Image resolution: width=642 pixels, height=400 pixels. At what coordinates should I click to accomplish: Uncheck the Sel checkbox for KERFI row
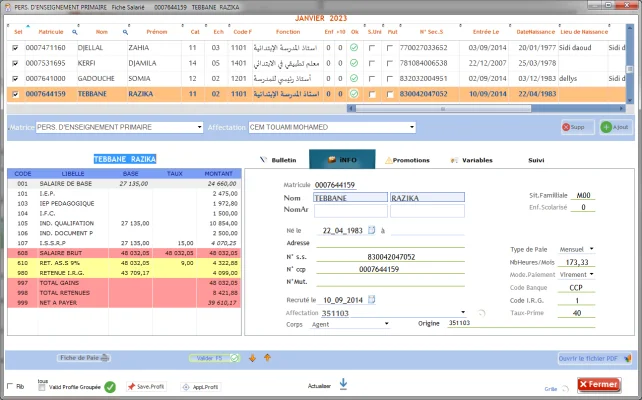pyautogui.click(x=15, y=62)
